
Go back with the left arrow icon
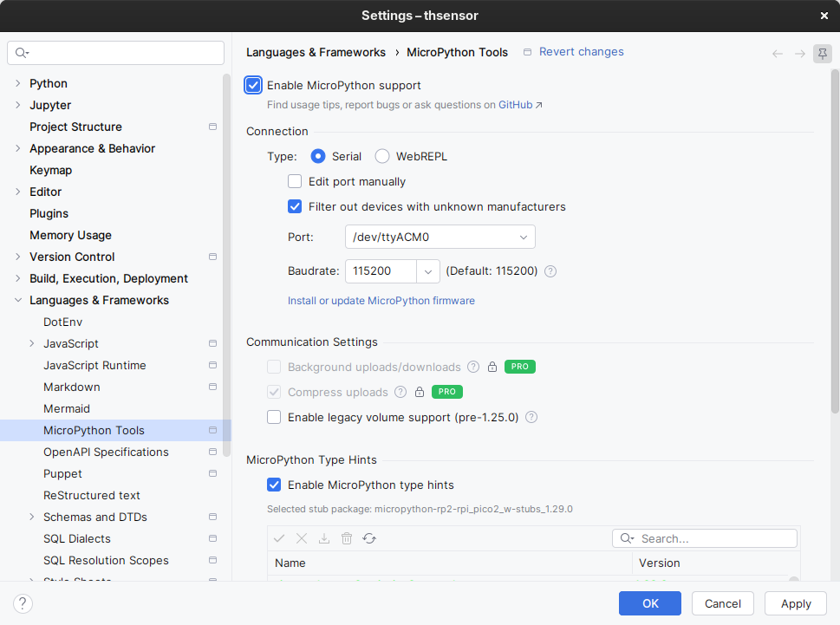[x=778, y=54]
